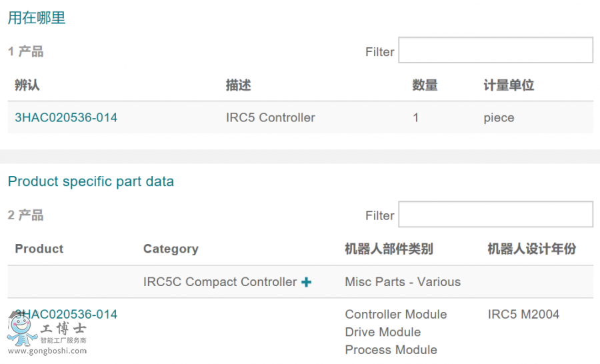Expand the plus icon beside IRC5C Compact Controller
The image size is (600, 364).
click(306, 282)
